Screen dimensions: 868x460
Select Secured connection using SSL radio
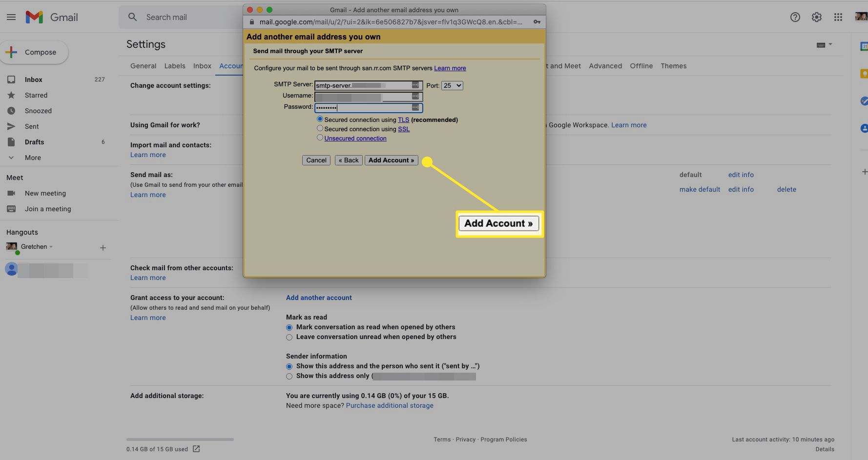point(320,128)
